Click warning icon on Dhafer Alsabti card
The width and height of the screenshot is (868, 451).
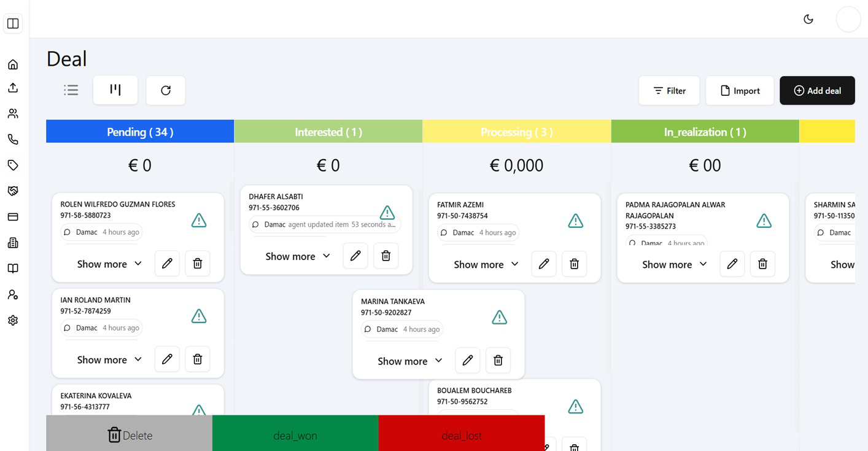[x=387, y=213]
